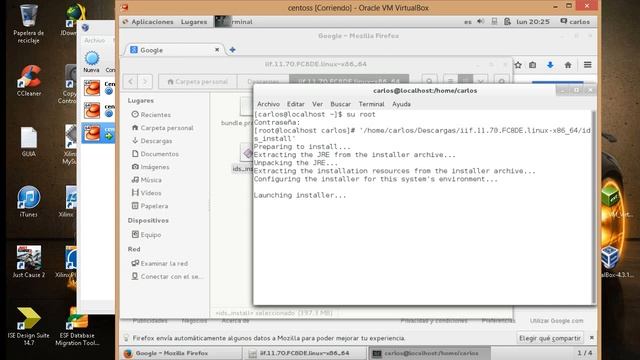640x360 pixels.
Task: Open the Firefox hamburger menu
Action: (x=587, y=65)
